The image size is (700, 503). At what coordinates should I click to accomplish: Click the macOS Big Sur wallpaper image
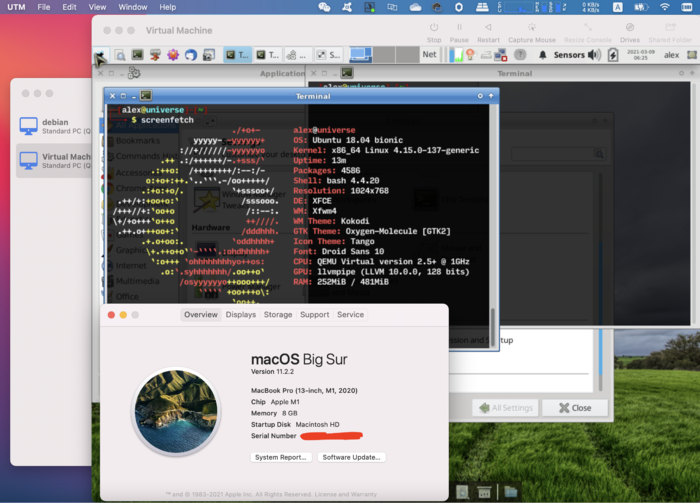pos(176,412)
